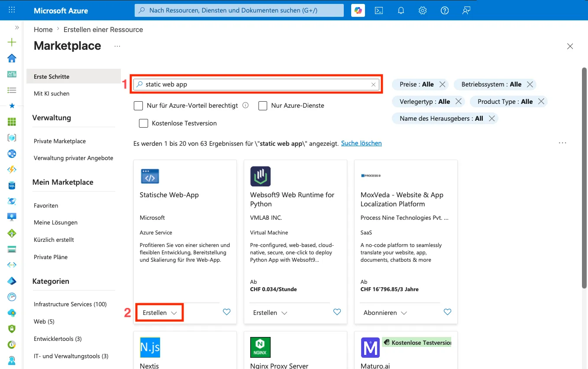Screen dimensions: 588x369
Task: Open Load balancers diamond icon in sidebar
Action: point(12,233)
